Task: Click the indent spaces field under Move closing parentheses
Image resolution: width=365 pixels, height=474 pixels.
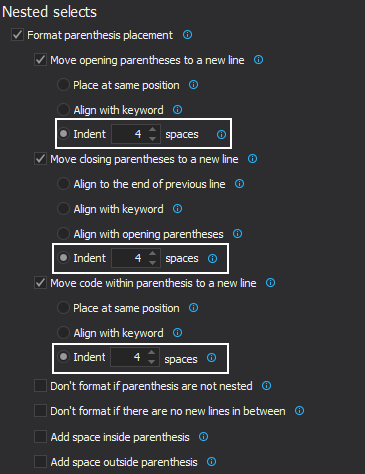Action: tap(130, 258)
